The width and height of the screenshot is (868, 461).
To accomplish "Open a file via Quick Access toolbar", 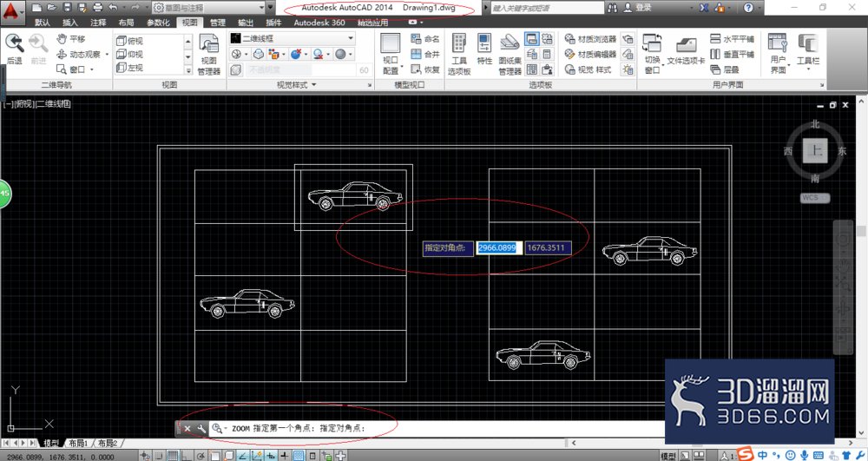I will click(x=51, y=8).
